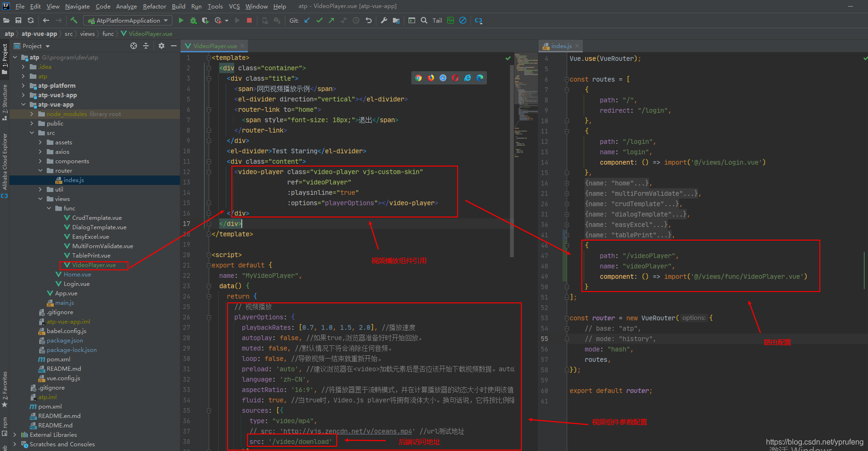Stop the running application
The height and width of the screenshot is (451, 868).
pyautogui.click(x=249, y=20)
